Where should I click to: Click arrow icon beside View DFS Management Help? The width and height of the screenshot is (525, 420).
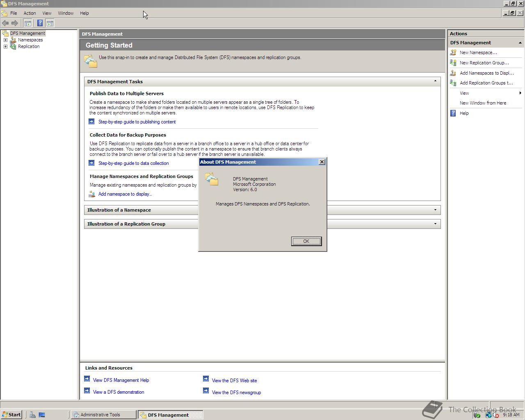[x=87, y=379]
